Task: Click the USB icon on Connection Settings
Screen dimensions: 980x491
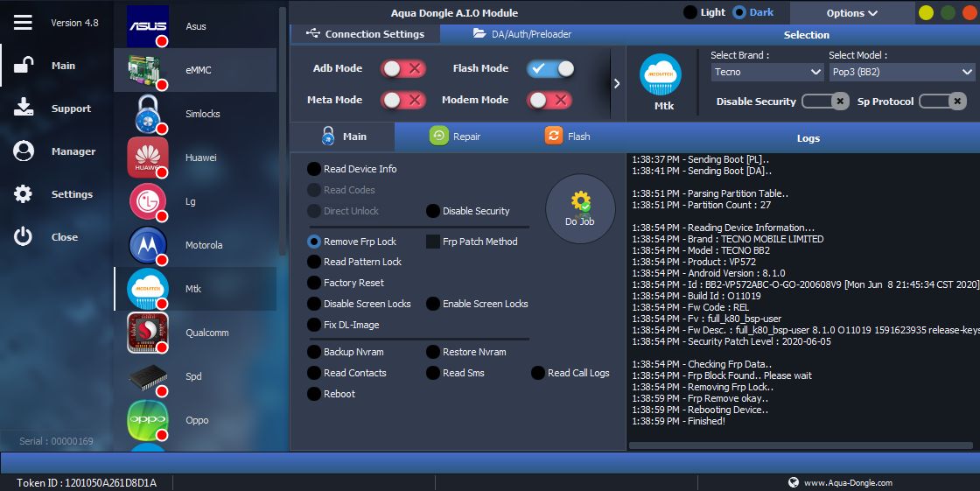Action: pyautogui.click(x=313, y=34)
